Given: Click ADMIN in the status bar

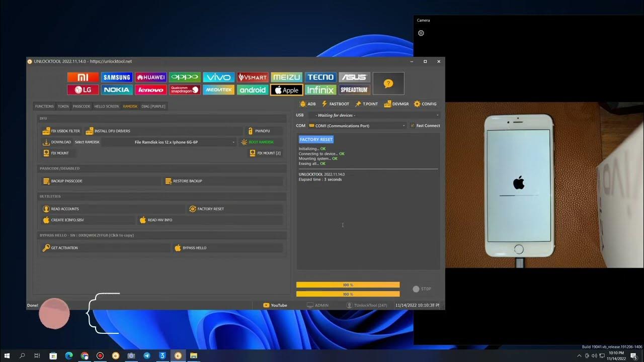Looking at the screenshot, I should click(x=317, y=305).
